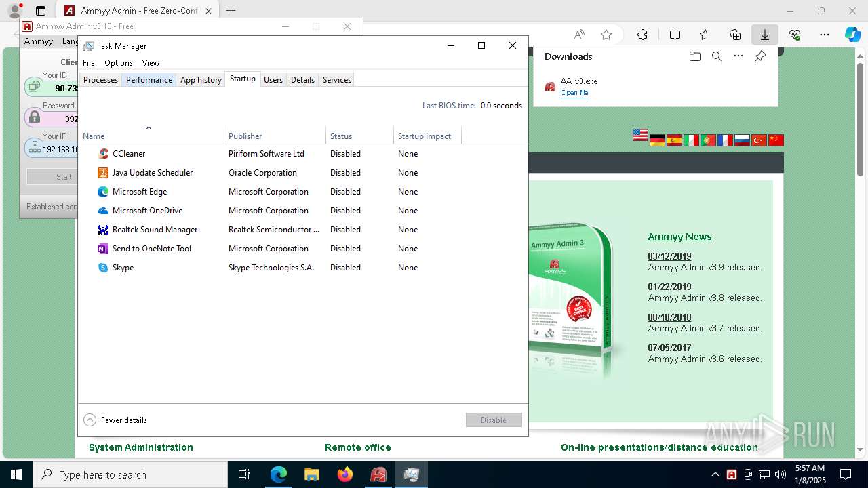Open Edge settings and more menu
Screen dimensions: 868x488
[x=825, y=35]
